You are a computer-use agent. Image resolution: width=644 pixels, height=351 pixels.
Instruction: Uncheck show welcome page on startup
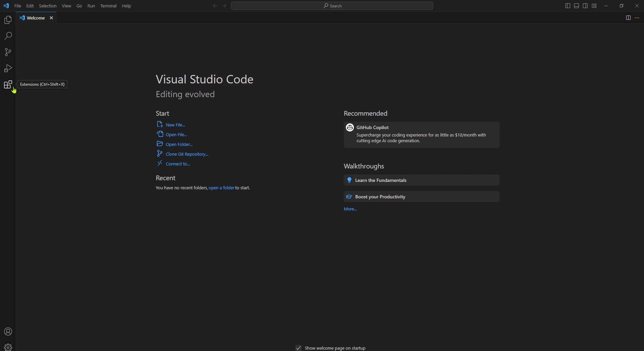click(x=298, y=348)
